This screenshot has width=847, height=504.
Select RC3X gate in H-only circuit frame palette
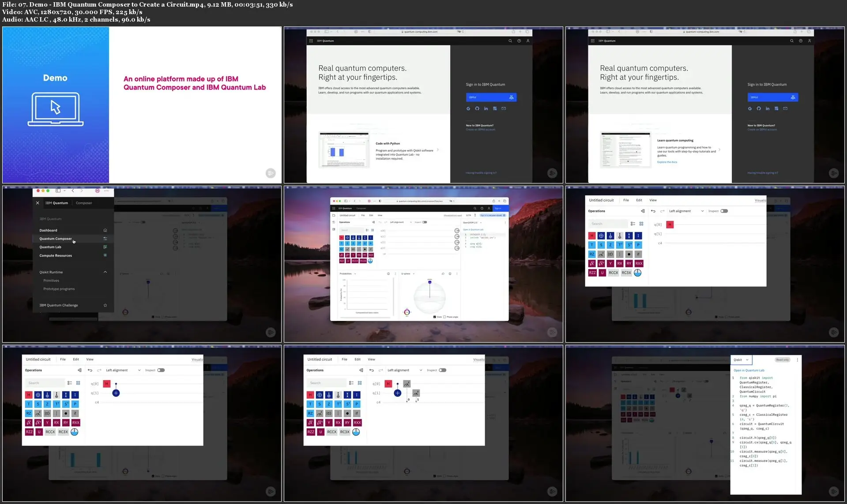(x=626, y=273)
